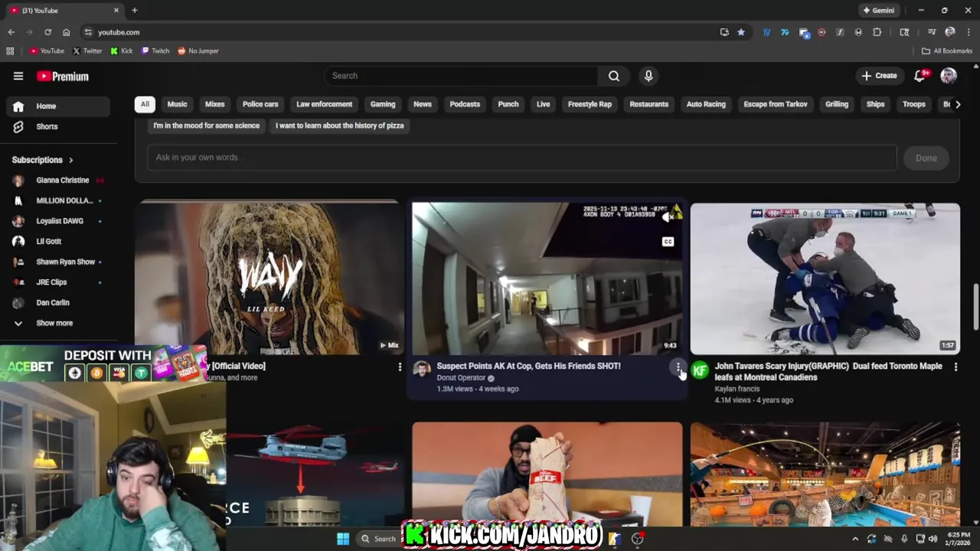
Task: Select the Law enforcement chip
Action: click(x=325, y=104)
